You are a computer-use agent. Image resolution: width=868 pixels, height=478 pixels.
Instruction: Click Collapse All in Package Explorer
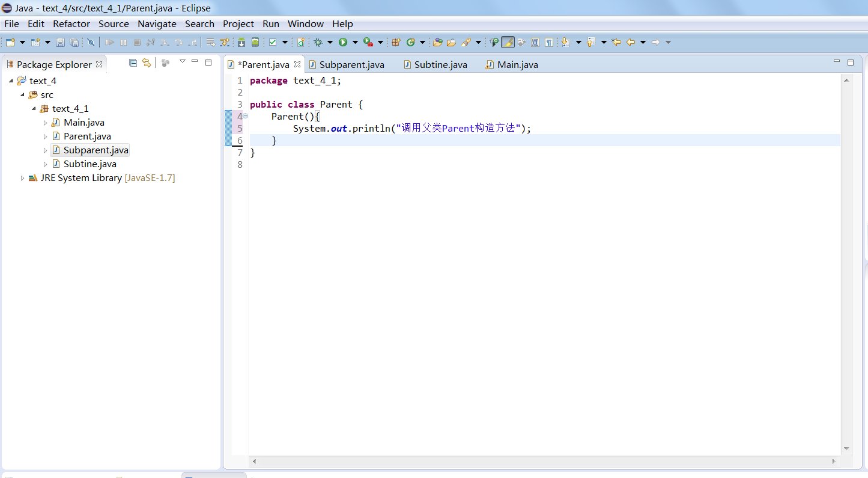[133, 63]
